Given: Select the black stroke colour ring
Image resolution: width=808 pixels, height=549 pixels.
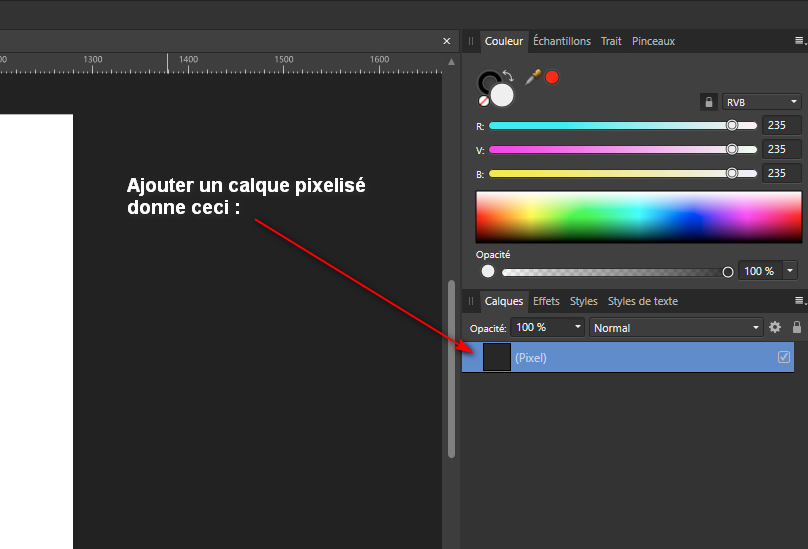Looking at the screenshot, I should (x=486, y=80).
